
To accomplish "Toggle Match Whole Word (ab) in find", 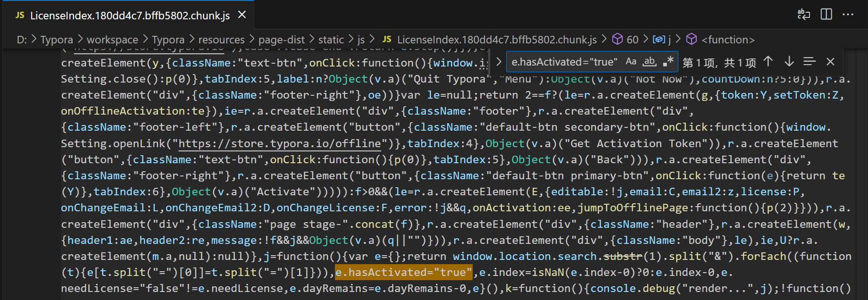I will (x=650, y=61).
